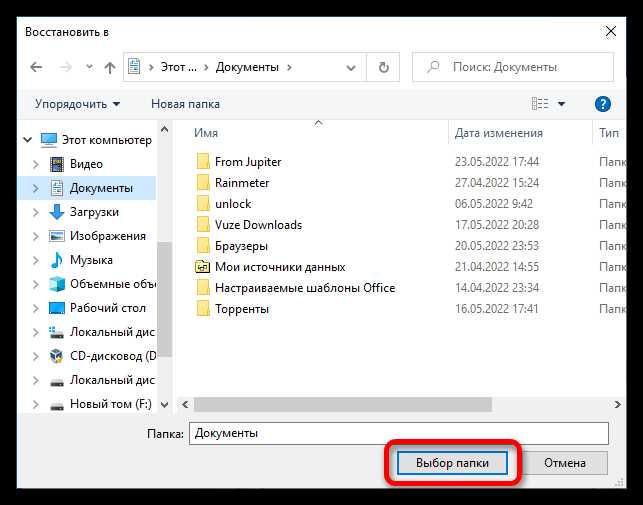The image size is (643, 505).
Task: Go back with the left arrow
Action: [36, 67]
